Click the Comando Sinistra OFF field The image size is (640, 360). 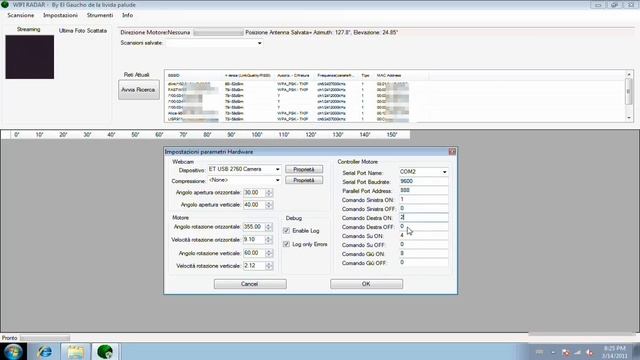coord(423,208)
